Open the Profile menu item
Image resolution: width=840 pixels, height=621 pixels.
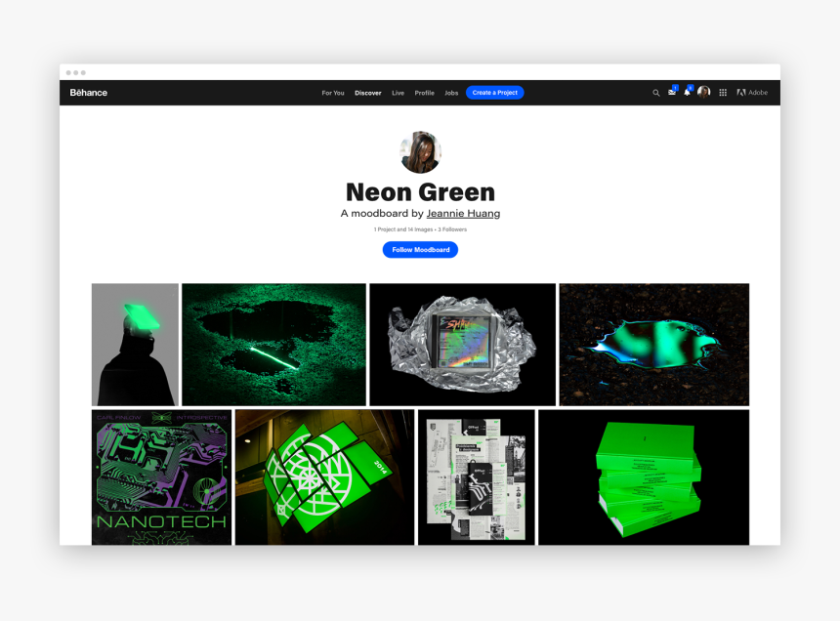[424, 93]
